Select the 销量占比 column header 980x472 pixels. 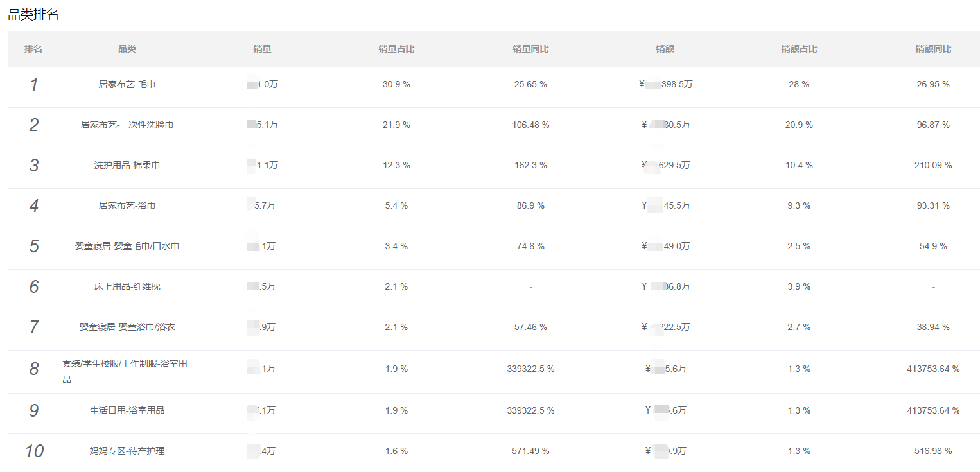click(396, 49)
